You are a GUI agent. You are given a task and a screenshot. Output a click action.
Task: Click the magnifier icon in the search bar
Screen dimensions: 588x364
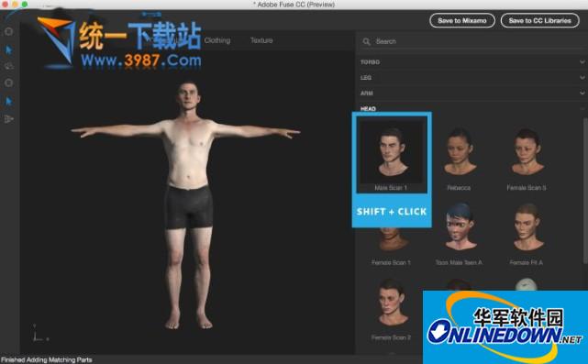pos(366,41)
